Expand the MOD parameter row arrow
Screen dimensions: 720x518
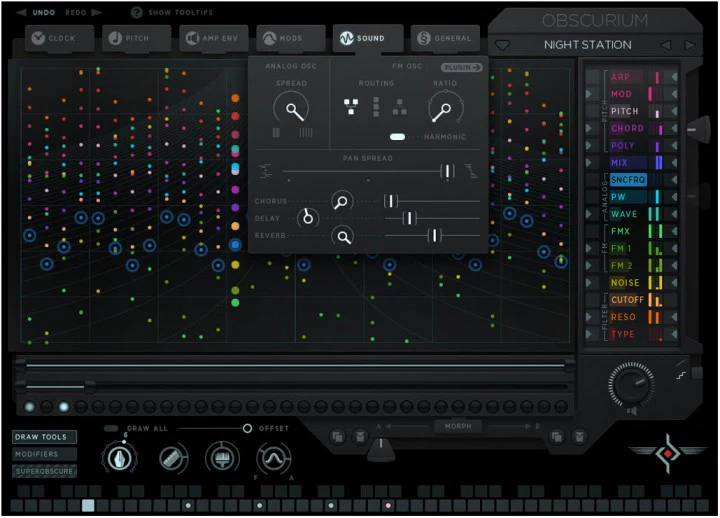(589, 94)
